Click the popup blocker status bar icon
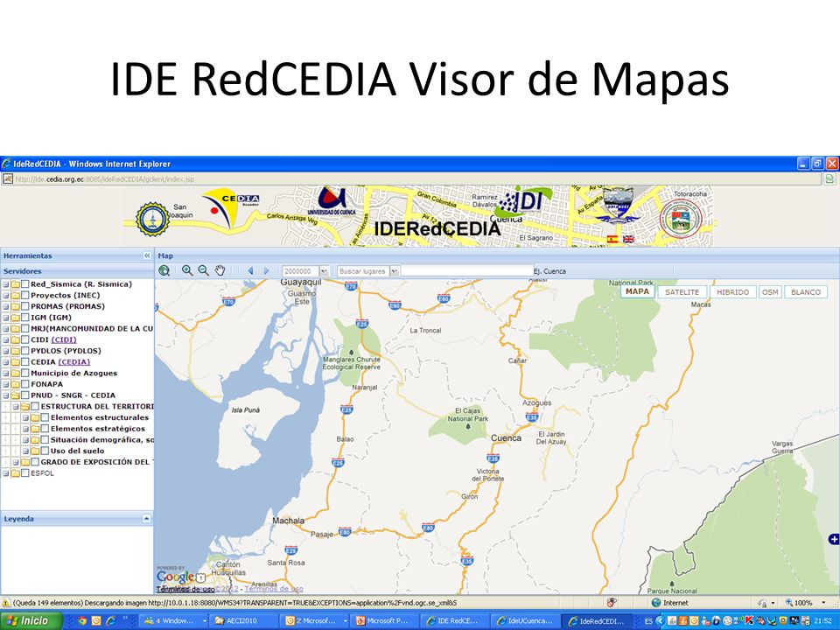This screenshot has height=630, width=840. [612, 603]
